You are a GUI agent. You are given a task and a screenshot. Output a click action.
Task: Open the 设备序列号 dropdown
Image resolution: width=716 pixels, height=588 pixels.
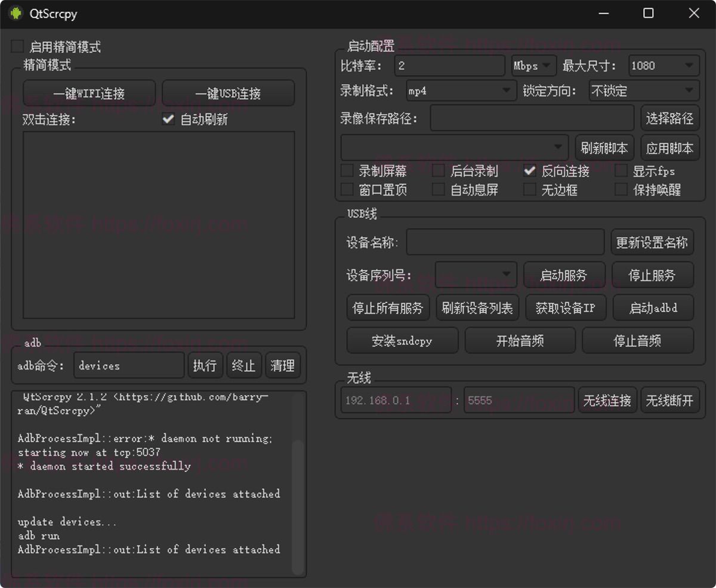(476, 275)
